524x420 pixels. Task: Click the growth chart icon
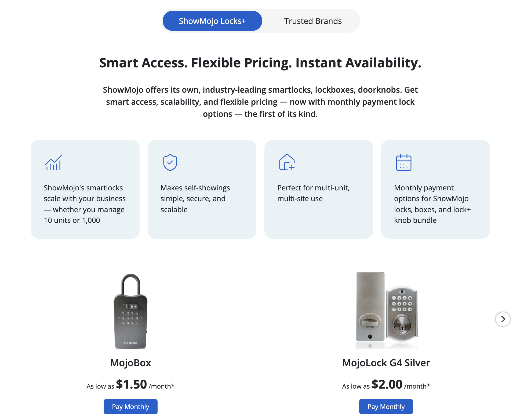pos(53,162)
